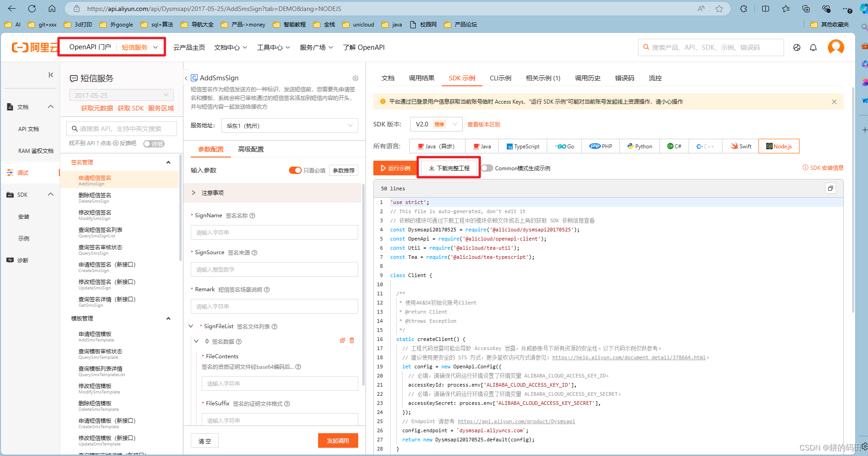The height and width of the screenshot is (456, 868).
Task: Open the 2017-05-25 version dropdown
Action: tap(121, 94)
